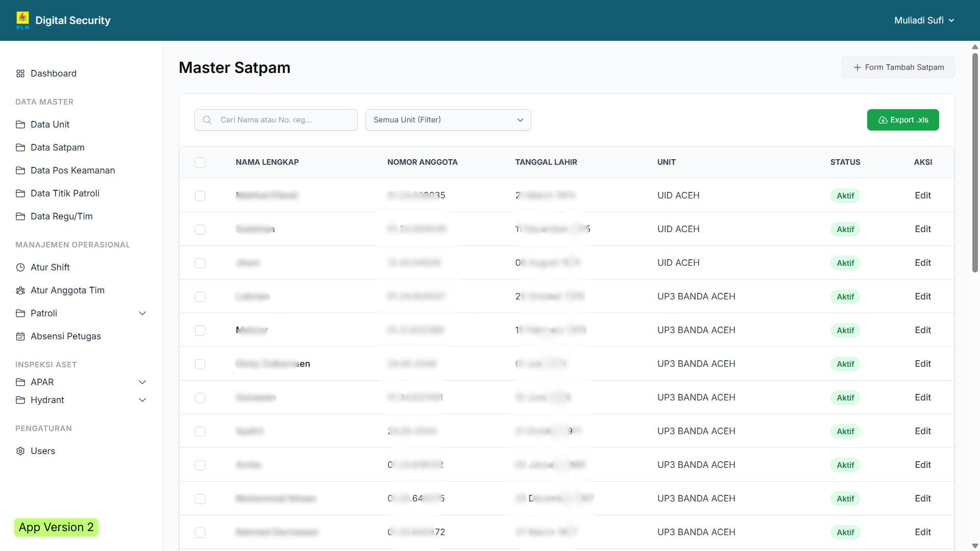
Task: Open Atur Anggota Tim menu item
Action: pyautogui.click(x=67, y=290)
